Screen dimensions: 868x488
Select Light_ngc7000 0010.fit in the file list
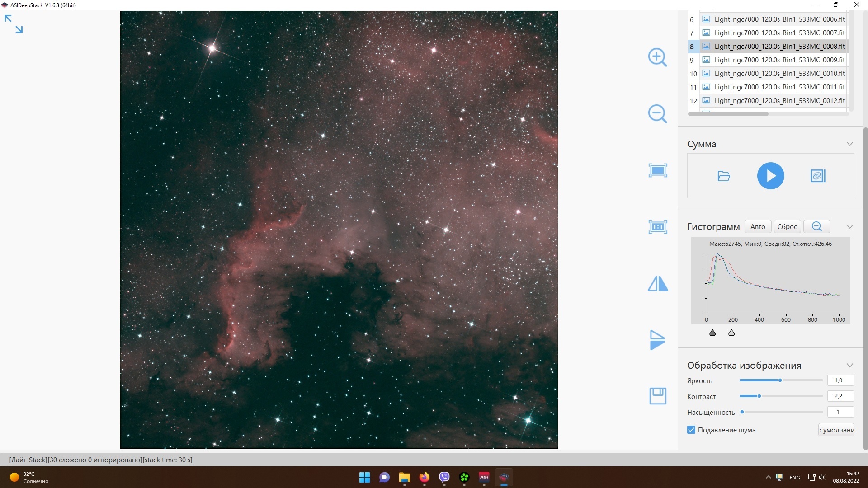779,73
